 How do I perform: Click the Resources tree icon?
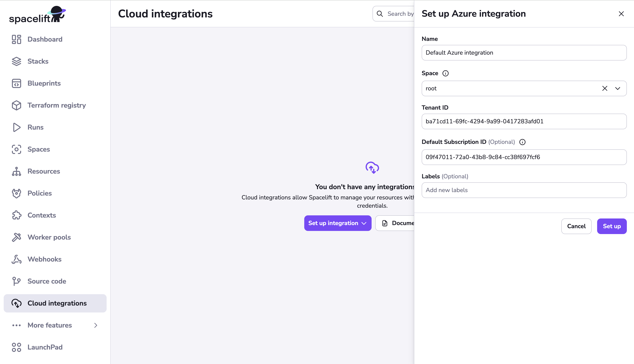click(17, 171)
